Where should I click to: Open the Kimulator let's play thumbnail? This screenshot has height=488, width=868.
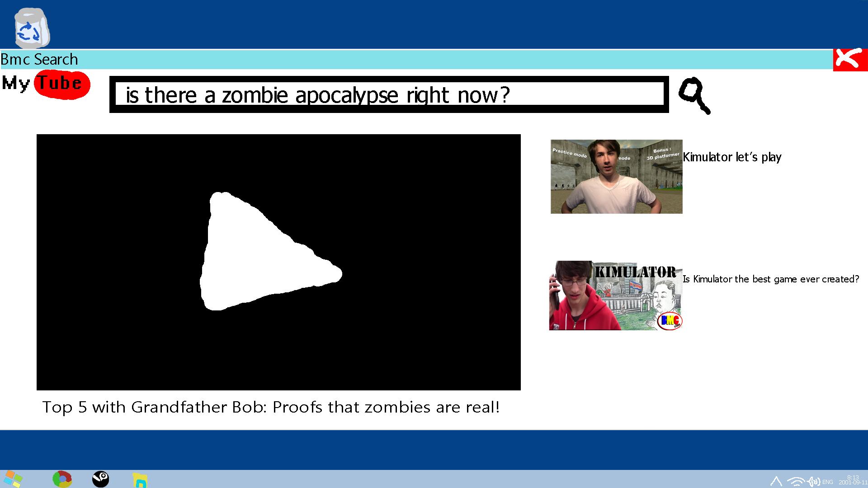[x=616, y=177]
